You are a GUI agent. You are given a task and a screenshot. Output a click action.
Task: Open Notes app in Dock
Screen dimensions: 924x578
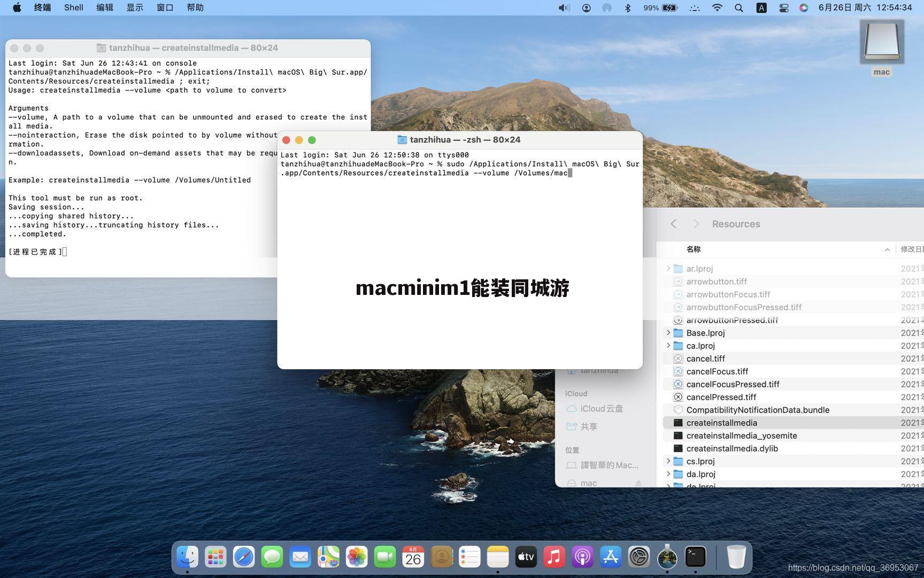[x=498, y=557]
